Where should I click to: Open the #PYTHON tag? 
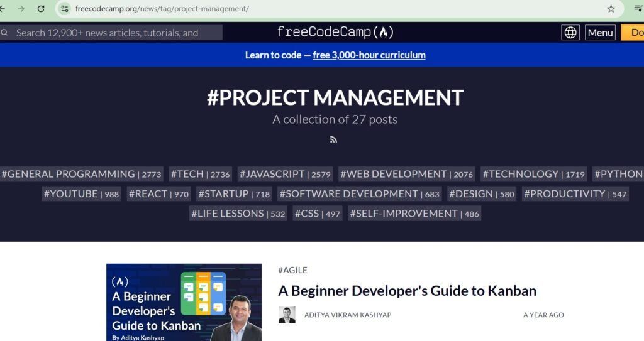(x=618, y=174)
